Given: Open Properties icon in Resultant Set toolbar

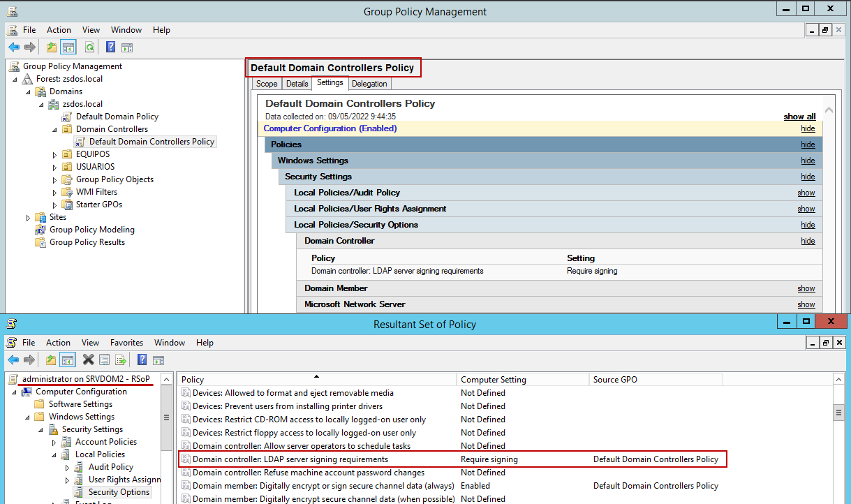Looking at the screenshot, I should point(105,360).
